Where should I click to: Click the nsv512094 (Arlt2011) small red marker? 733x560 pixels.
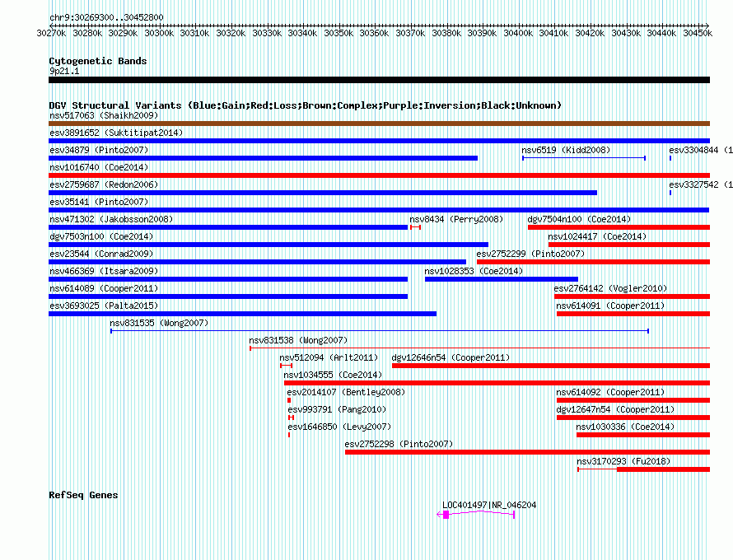coord(286,366)
